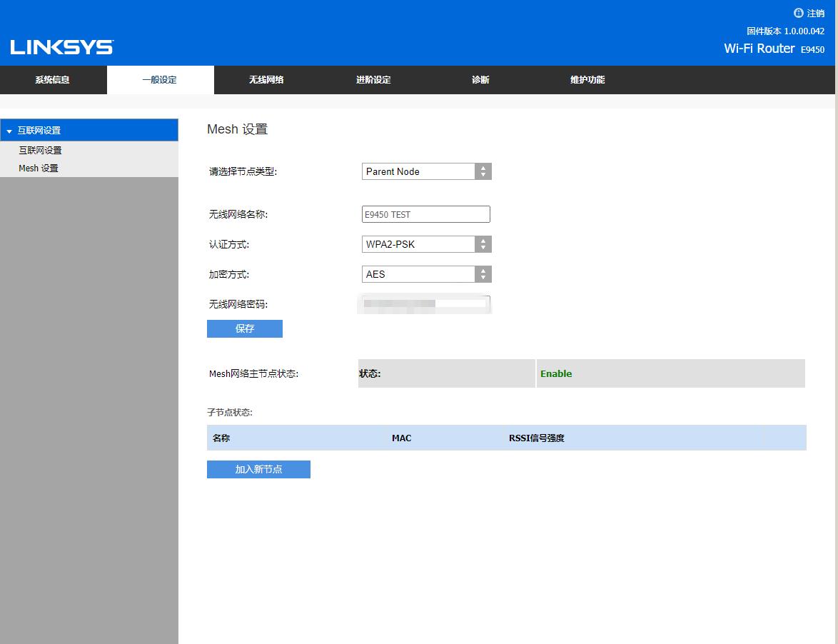Go to the 进阶设定 tab

373,80
